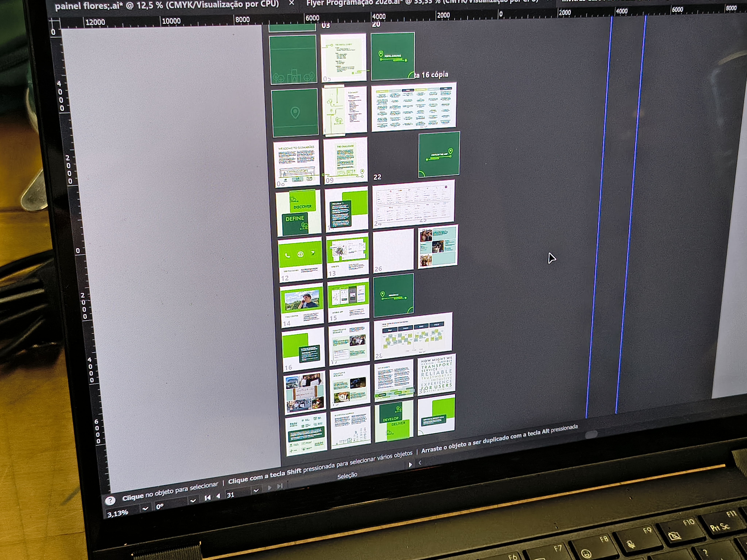The width and height of the screenshot is (747, 560).
Task: Select the green artboard with buildings and trees
Action: (x=293, y=60)
